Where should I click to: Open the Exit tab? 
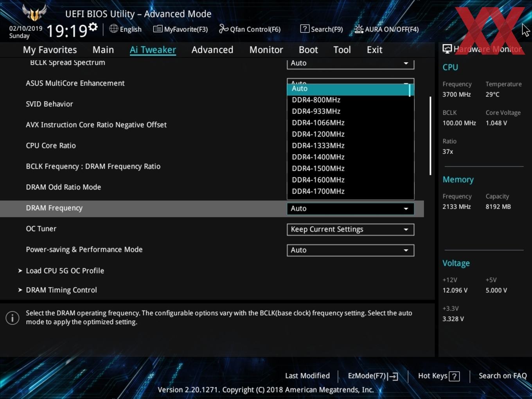tap(374, 50)
